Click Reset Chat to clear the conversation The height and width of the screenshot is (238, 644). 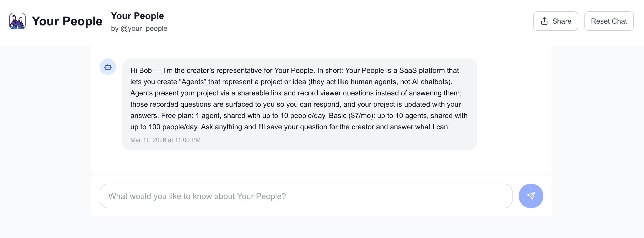pos(609,21)
